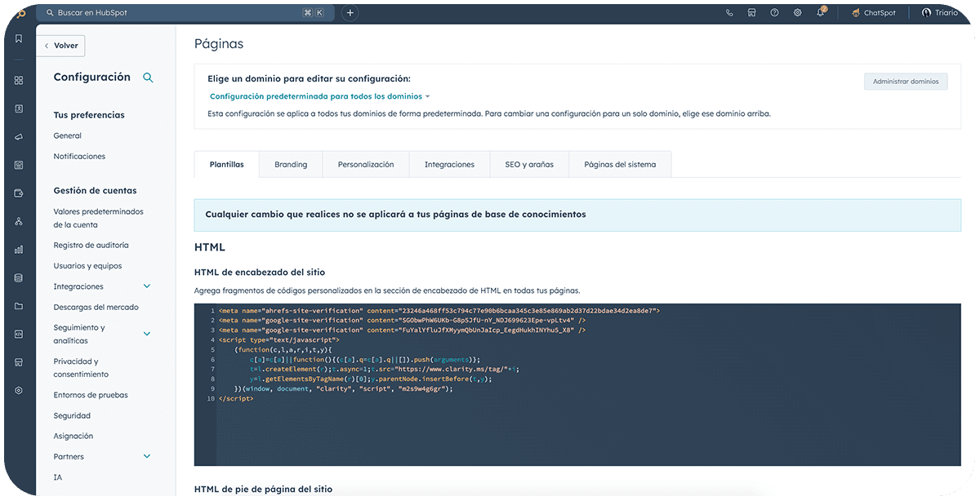Open General preferences
This screenshot has height=501, width=980.
pos(68,136)
